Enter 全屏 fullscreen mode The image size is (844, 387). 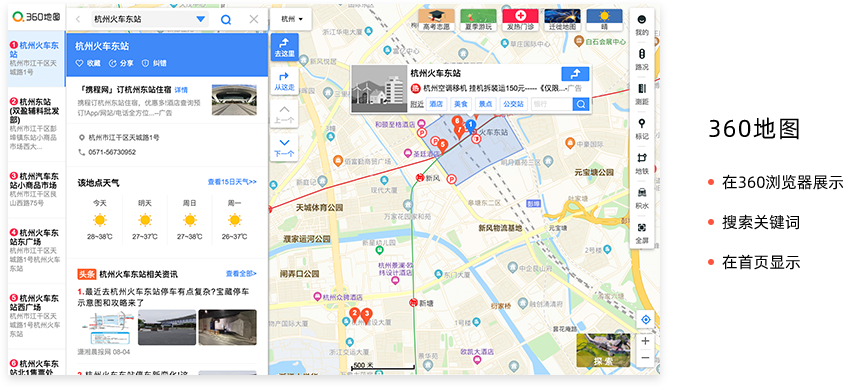642,234
